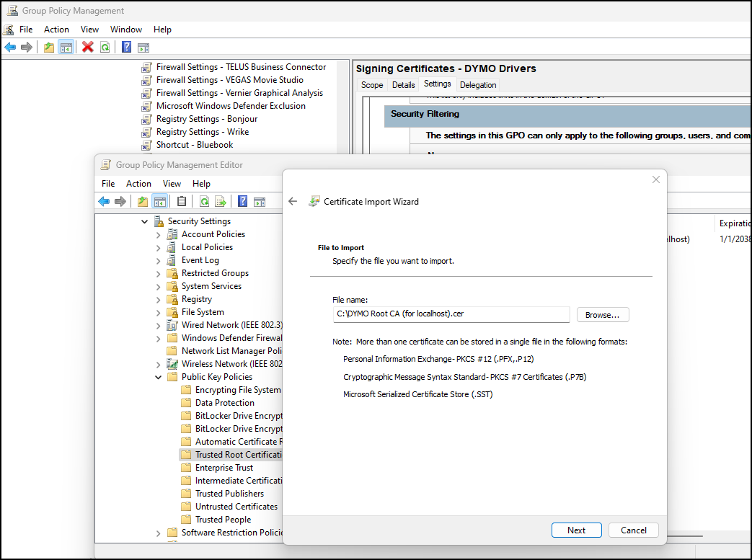Open the Window menu
Viewport: 752px width, 560px height.
126,30
